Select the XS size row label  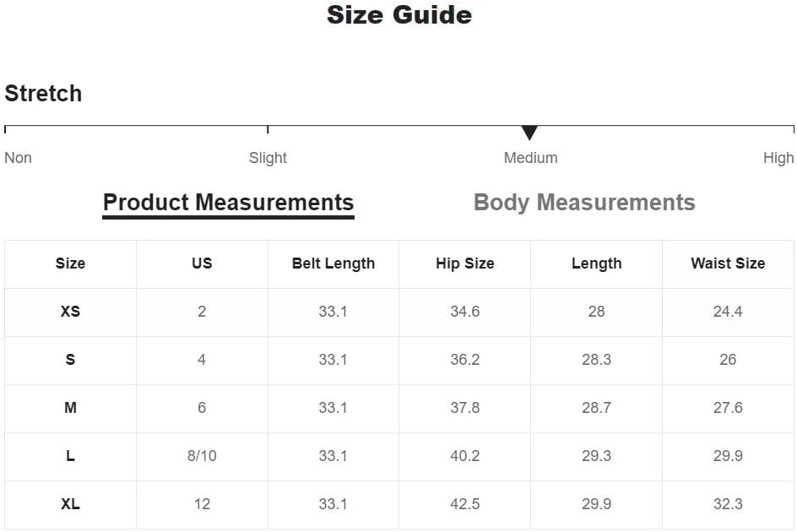point(70,312)
